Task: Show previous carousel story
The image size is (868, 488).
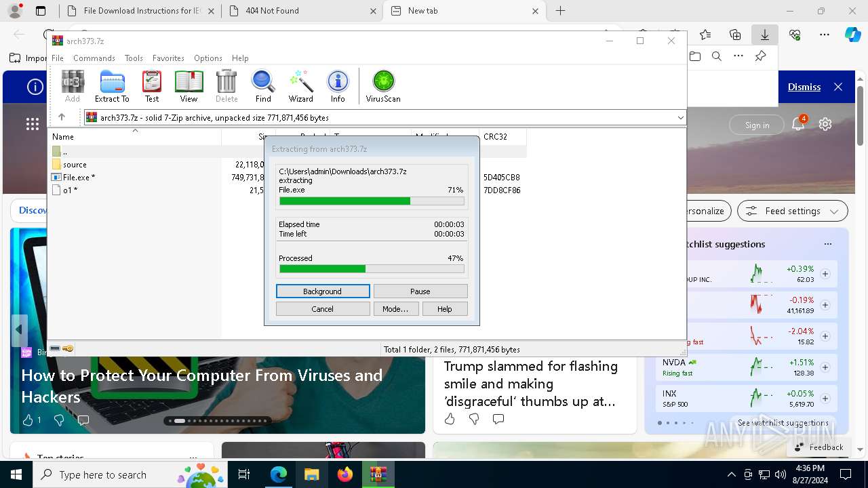Action: [19, 330]
